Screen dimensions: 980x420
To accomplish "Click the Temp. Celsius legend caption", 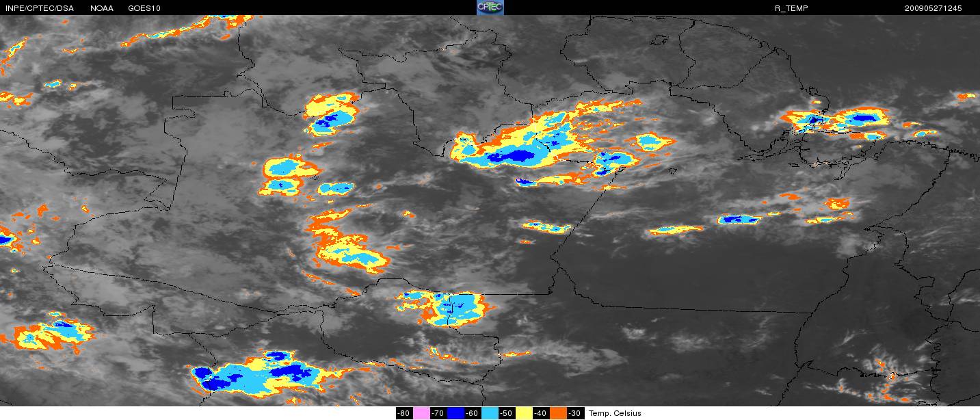I will click(615, 413).
